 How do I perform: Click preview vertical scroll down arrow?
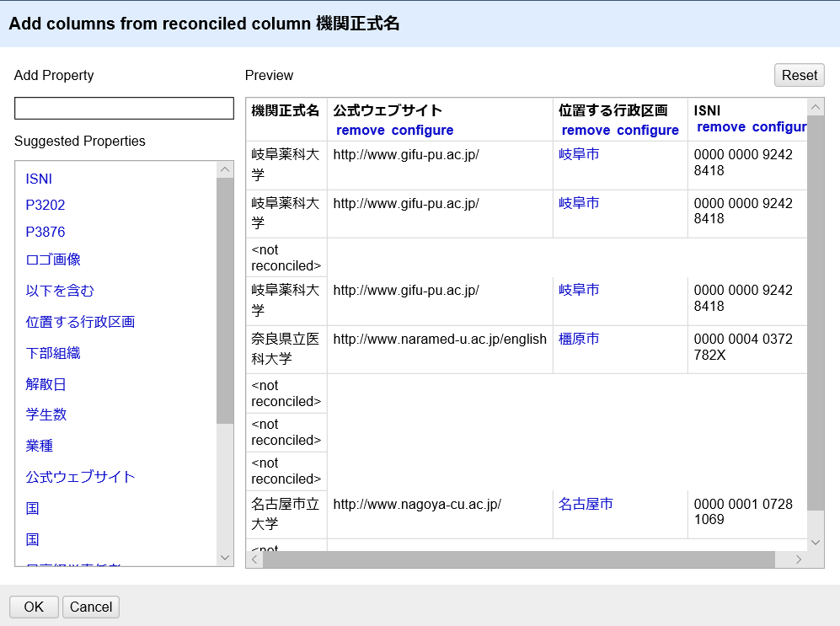(816, 543)
